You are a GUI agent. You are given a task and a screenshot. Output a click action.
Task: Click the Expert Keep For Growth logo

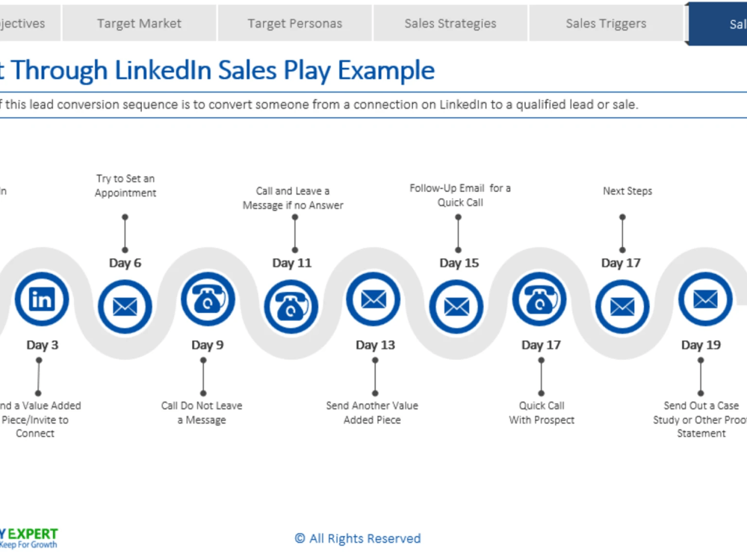[28, 538]
